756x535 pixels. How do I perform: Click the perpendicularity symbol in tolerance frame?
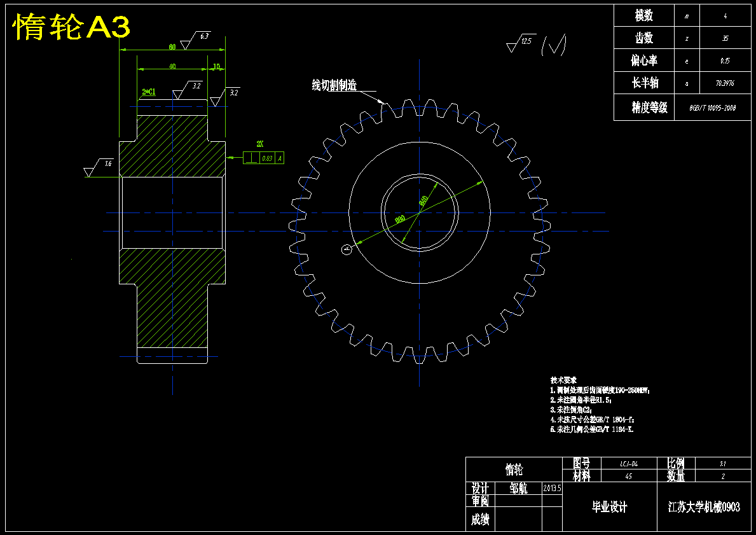tap(251, 158)
